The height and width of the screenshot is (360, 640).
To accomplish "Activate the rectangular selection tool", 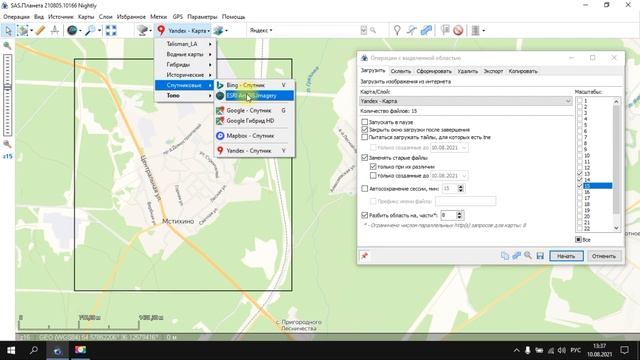I will click(22, 30).
